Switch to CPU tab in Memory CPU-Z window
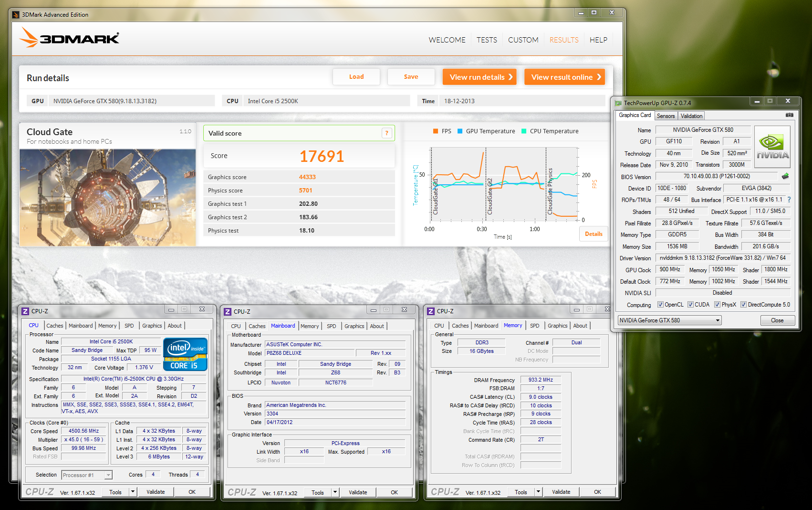The width and height of the screenshot is (812, 510). pyautogui.click(x=439, y=326)
